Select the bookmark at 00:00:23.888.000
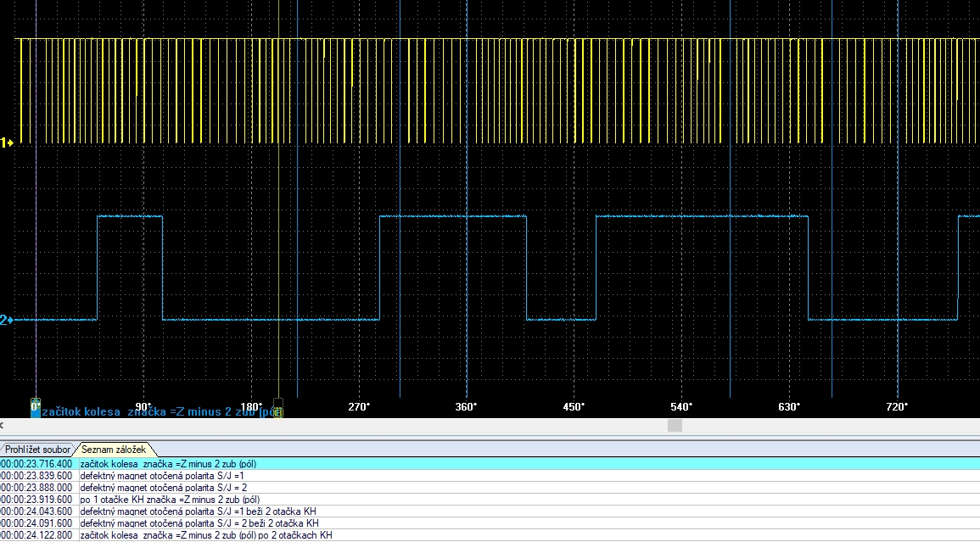980x542 pixels. pyautogui.click(x=490, y=488)
